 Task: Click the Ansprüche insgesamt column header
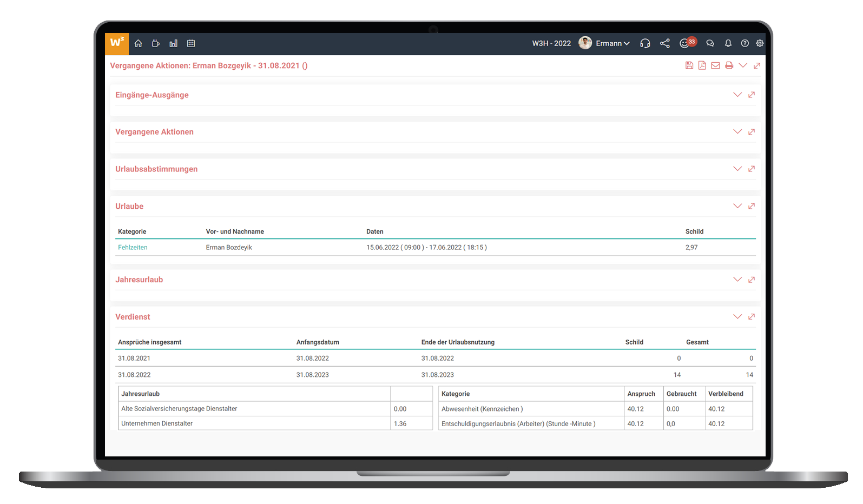pos(150,342)
